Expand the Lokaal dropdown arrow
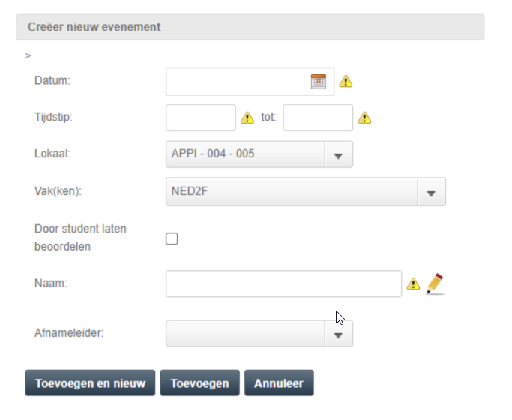The image size is (512, 420). 338,154
